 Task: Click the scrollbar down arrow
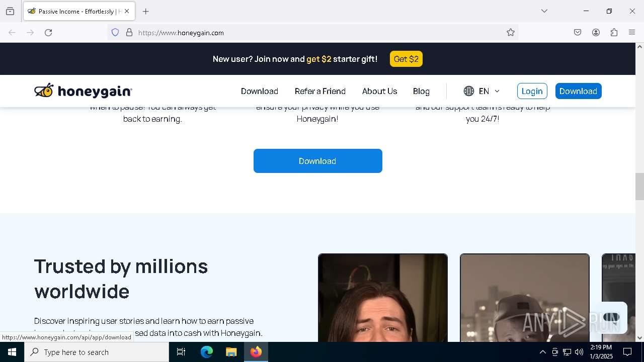tap(639, 338)
